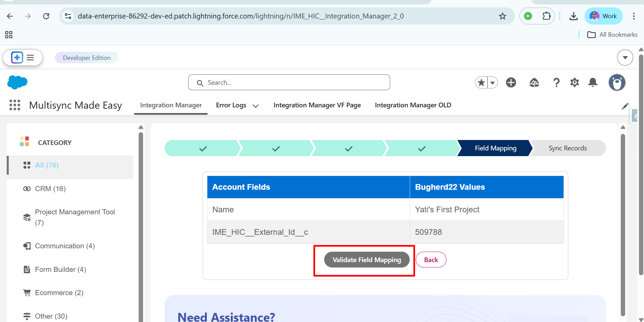Screen dimensions: 644x322
Task: Open the Integration Manager OLD tab
Action: (x=413, y=105)
